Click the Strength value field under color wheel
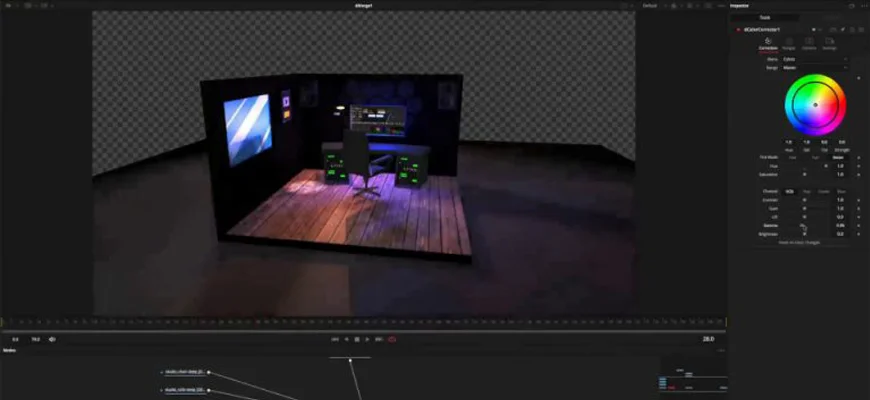The width and height of the screenshot is (870, 400). [x=842, y=143]
